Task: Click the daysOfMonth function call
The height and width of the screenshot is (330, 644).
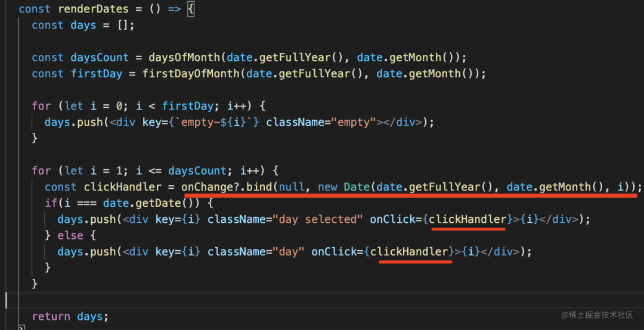Action: (184, 57)
